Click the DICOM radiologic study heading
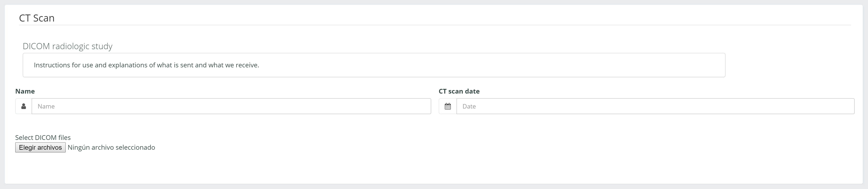The height and width of the screenshot is (189, 868). 67,46
